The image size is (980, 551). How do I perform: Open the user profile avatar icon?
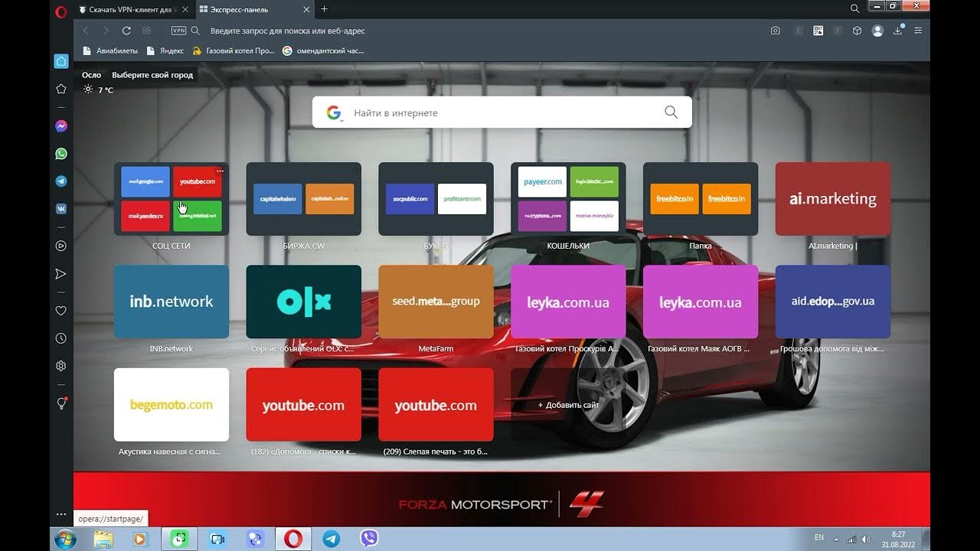coord(877,31)
